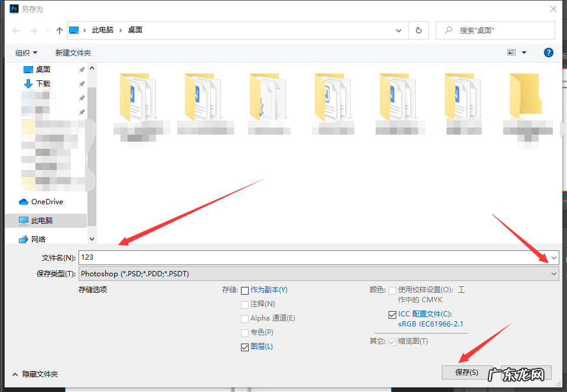Open the 保存类型 Photoshop format dropdown
The image size is (567, 392).
click(318, 274)
